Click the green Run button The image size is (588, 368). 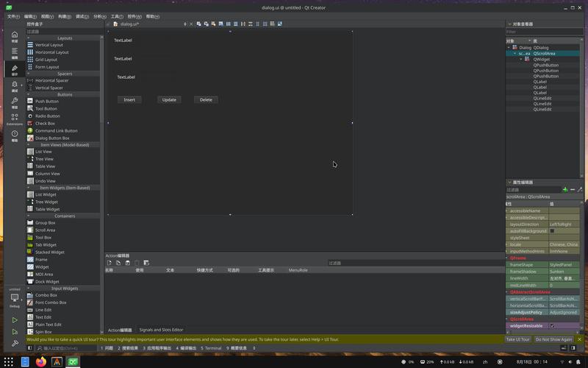[15, 320]
